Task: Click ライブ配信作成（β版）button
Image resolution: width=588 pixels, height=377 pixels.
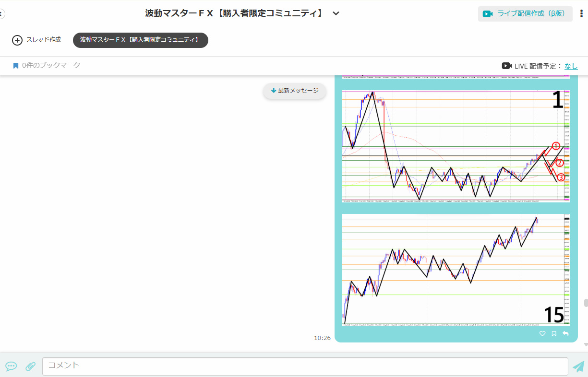Action: [x=525, y=13]
